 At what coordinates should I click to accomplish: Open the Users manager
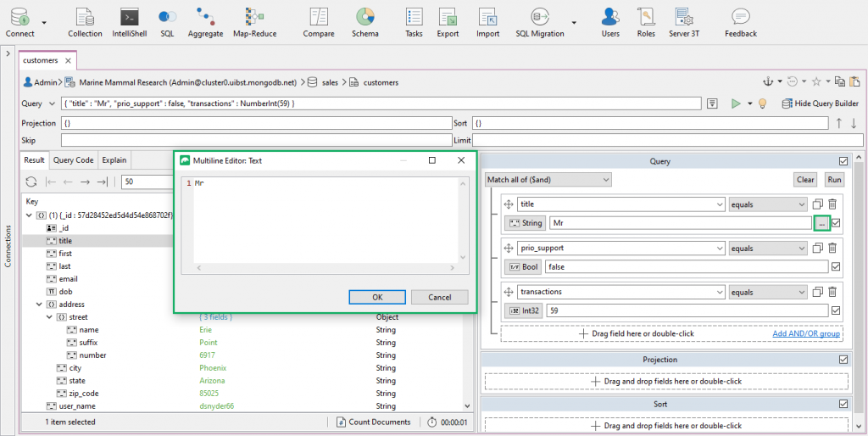pyautogui.click(x=610, y=22)
